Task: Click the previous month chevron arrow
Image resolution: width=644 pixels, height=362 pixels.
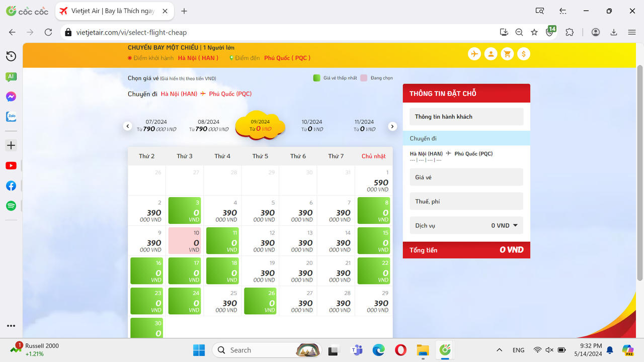Action: [x=128, y=126]
